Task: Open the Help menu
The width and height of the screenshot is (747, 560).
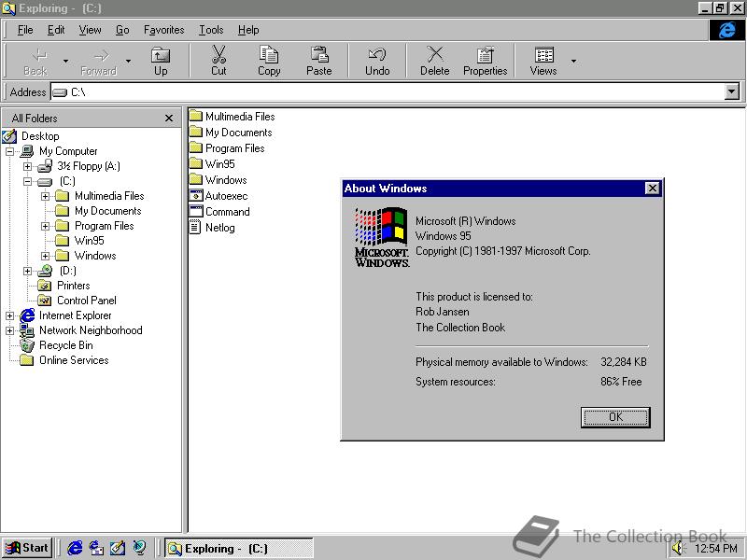Action: tap(248, 30)
